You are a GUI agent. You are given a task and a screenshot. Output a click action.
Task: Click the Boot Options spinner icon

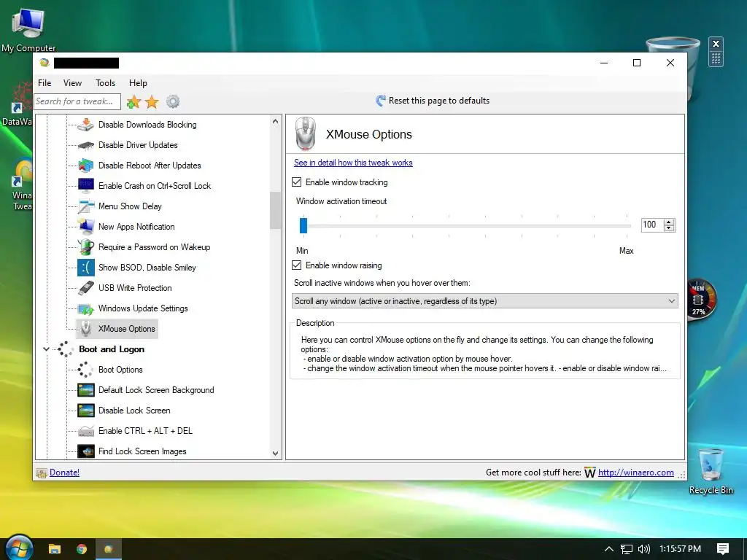pyautogui.click(x=86, y=370)
